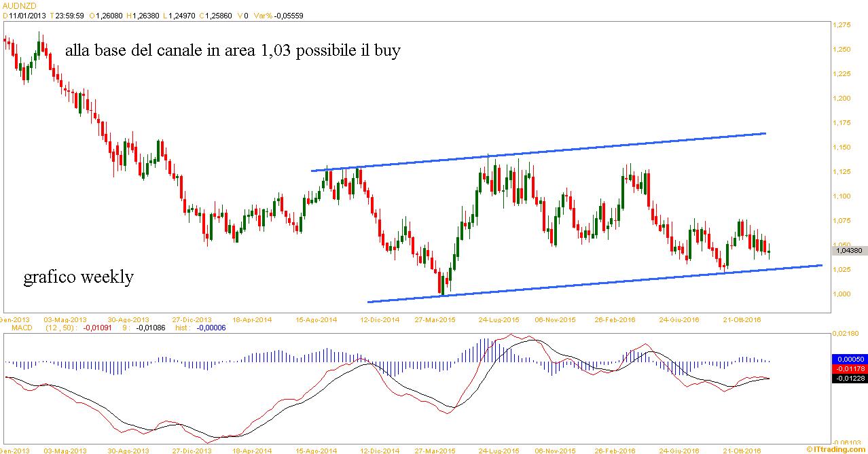Click the black MACD signal tag -0,01228

pos(848,379)
